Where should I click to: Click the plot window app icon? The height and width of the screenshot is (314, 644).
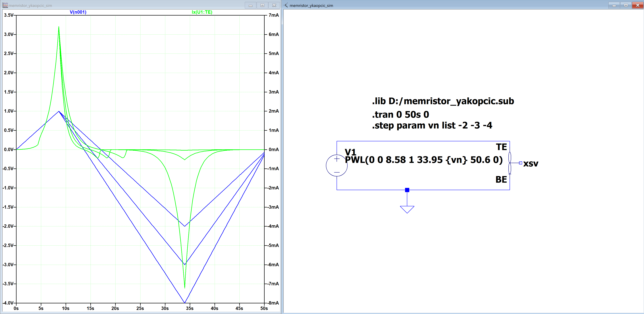(5, 5)
